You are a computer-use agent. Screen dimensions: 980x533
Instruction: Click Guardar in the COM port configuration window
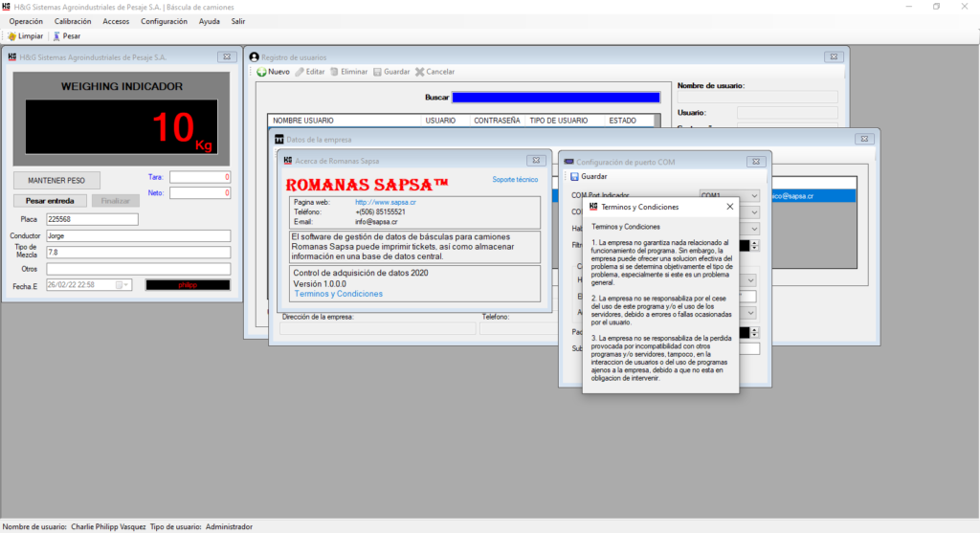pos(589,177)
